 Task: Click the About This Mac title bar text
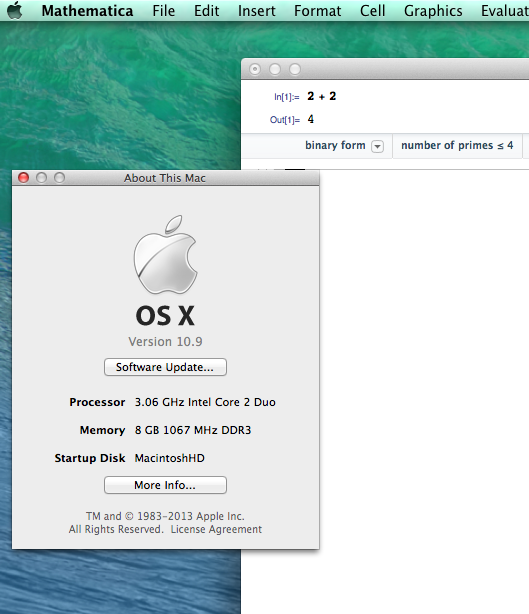point(165,178)
